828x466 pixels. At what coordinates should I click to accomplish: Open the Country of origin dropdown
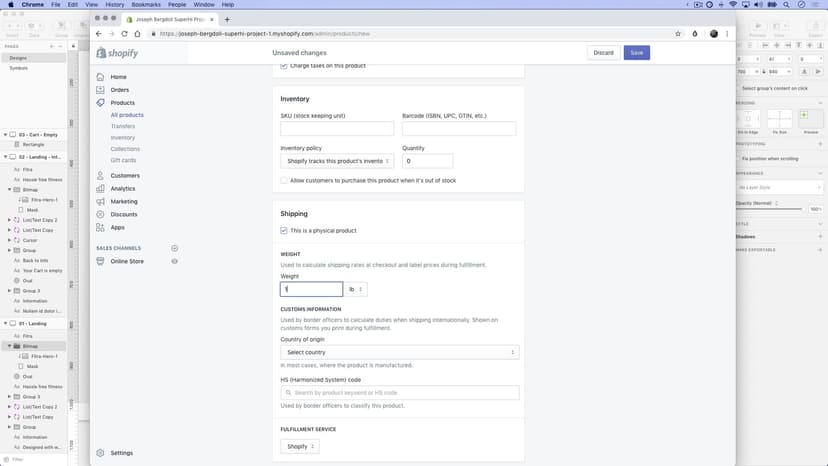click(x=399, y=352)
